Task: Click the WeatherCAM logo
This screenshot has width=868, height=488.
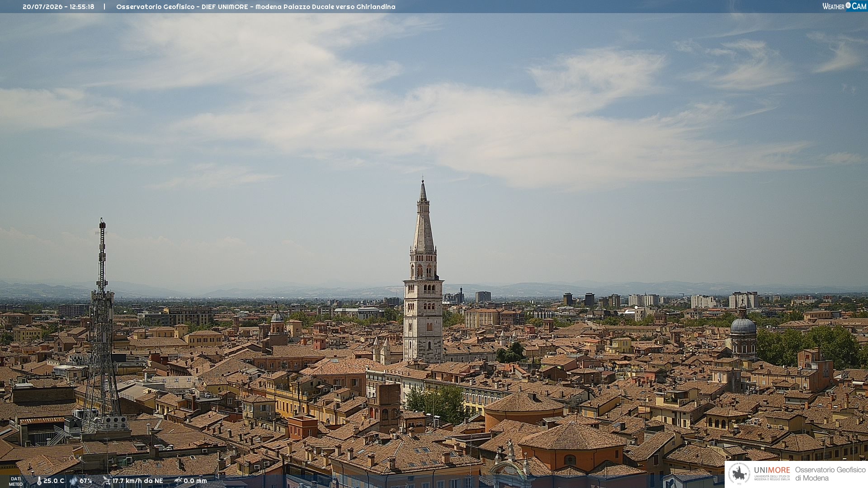Action: (844, 6)
